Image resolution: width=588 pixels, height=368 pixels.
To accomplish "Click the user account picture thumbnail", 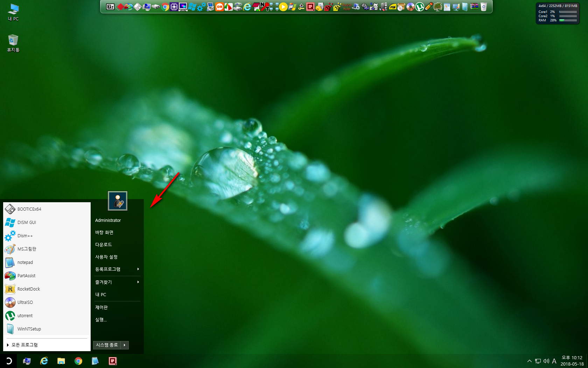I will [118, 201].
